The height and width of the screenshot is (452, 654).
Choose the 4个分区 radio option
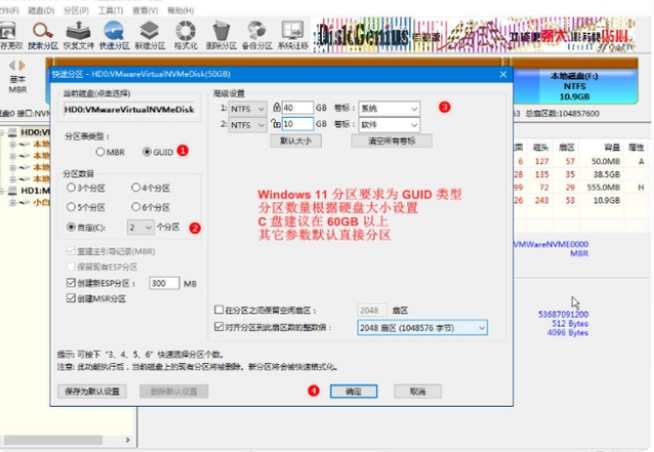click(x=137, y=187)
